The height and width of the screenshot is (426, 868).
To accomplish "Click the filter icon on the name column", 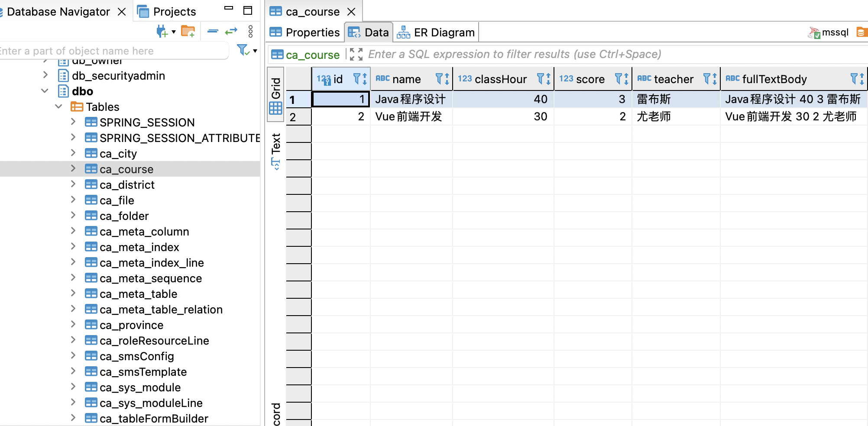I will pos(439,79).
